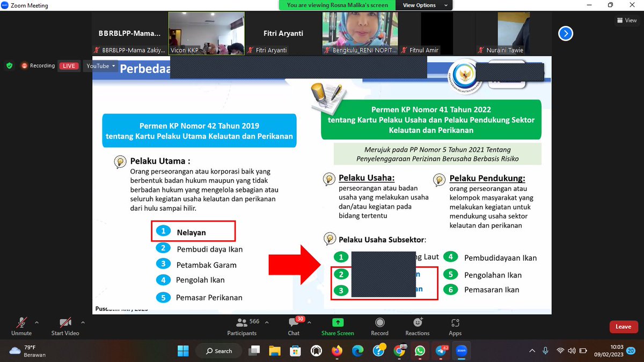Open Wi-Fi network settings in tray
Screen dimensions: 644x362
coord(561,351)
